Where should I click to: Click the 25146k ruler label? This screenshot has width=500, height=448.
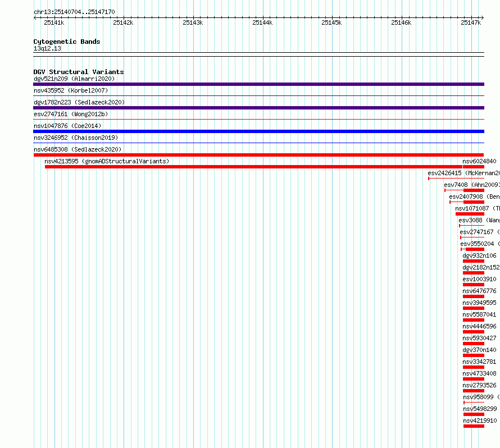pyautogui.click(x=401, y=22)
